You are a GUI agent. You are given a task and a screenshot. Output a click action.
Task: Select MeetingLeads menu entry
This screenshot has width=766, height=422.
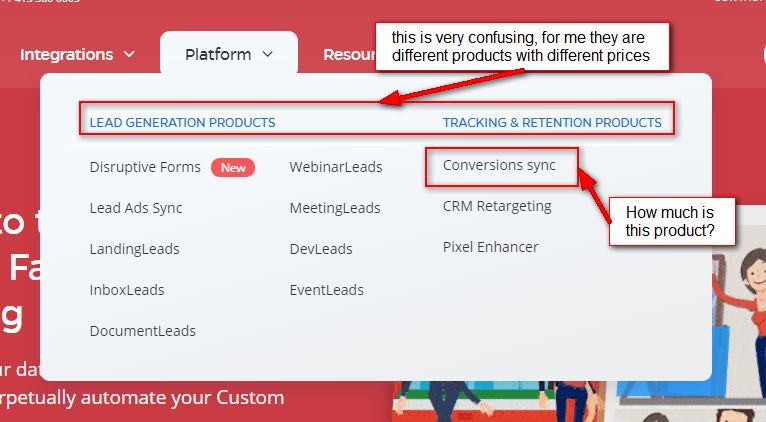[x=335, y=208]
